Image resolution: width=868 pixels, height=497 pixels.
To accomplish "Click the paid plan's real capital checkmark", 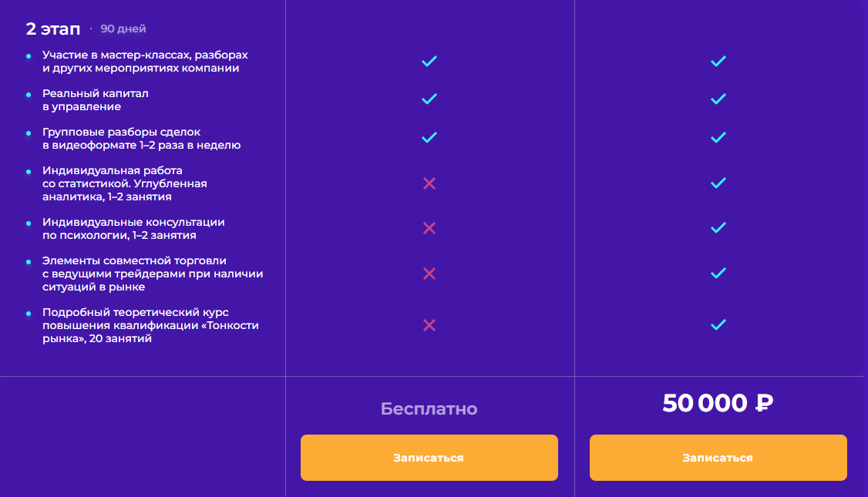I will (x=718, y=99).
